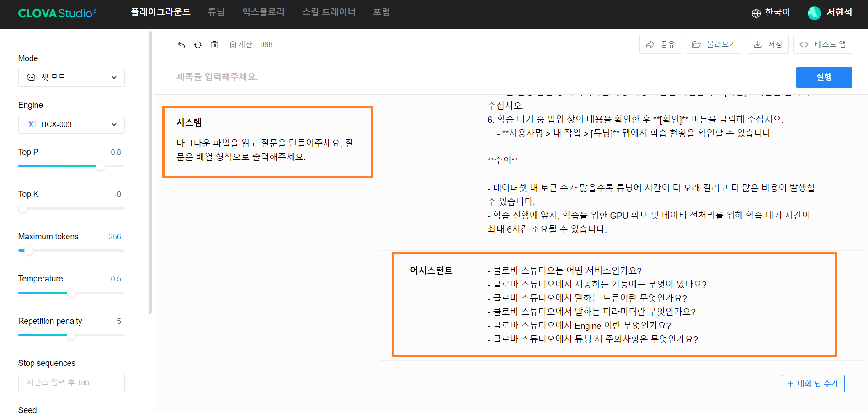The width and height of the screenshot is (868, 413).
Task: Click the globe language icon
Action: click(x=756, y=13)
